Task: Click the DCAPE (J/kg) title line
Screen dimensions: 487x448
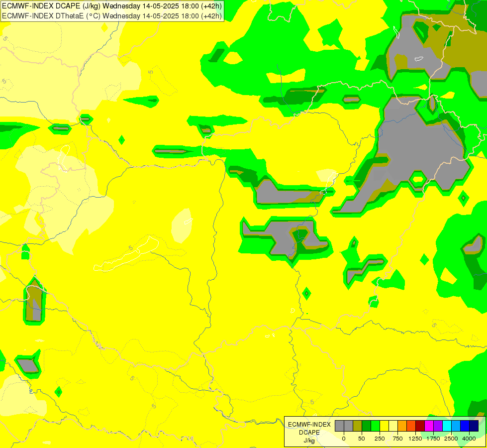Action: click(x=112, y=6)
